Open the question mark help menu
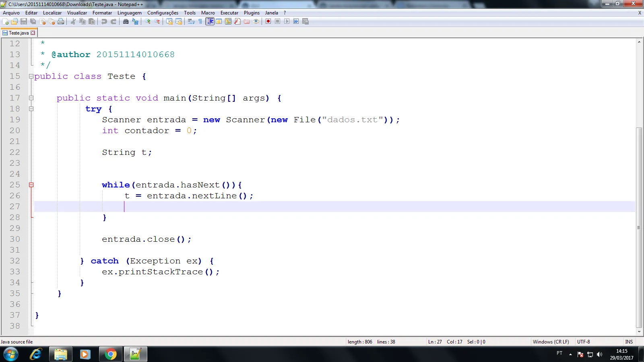The image size is (644, 362). (285, 13)
